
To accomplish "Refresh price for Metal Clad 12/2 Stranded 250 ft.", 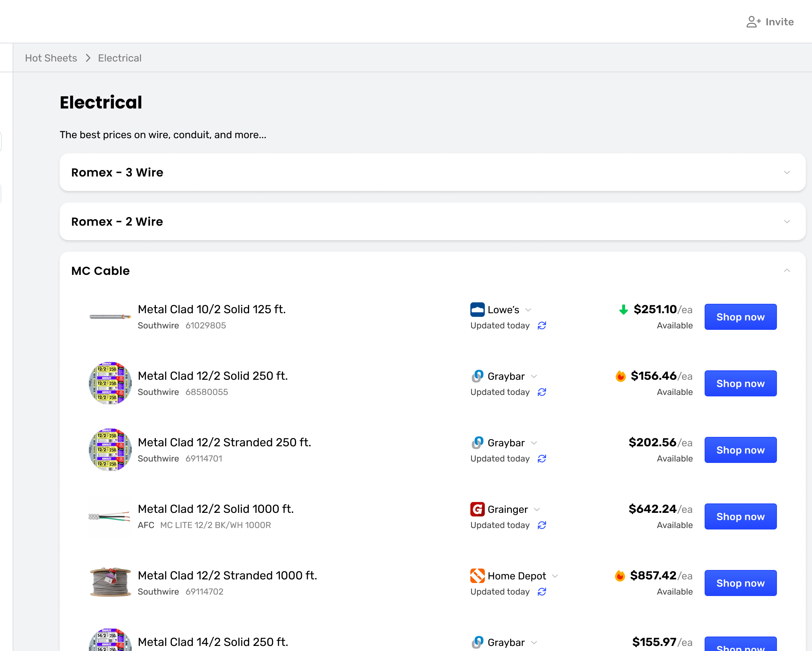I will tap(542, 459).
